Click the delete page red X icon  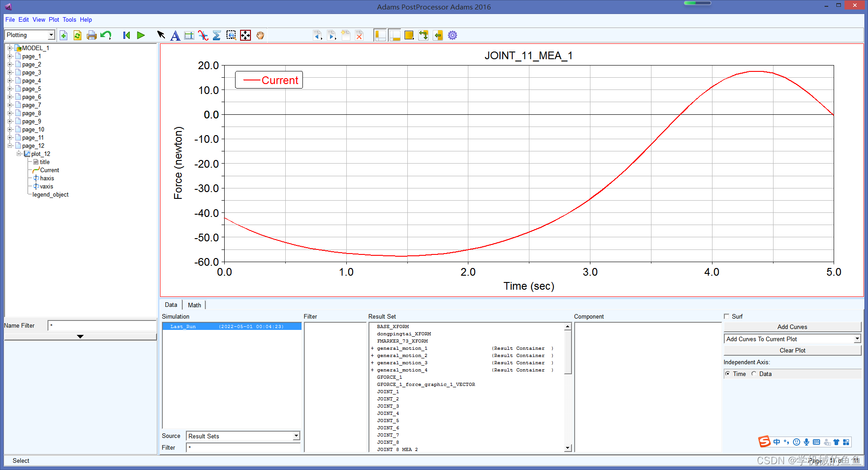coord(359,35)
